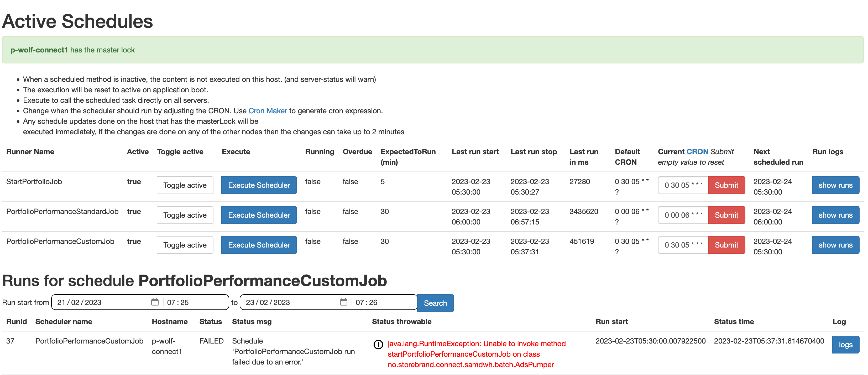This screenshot has height=375, width=868.
Task: Submit CRON for StartPortfolioJob
Action: pos(726,185)
